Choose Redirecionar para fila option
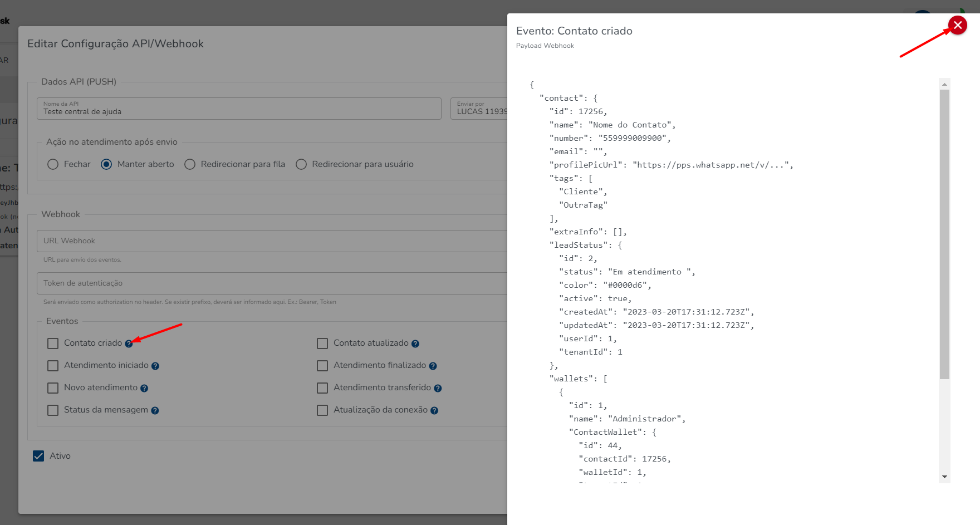This screenshot has height=525, width=980. click(x=190, y=164)
